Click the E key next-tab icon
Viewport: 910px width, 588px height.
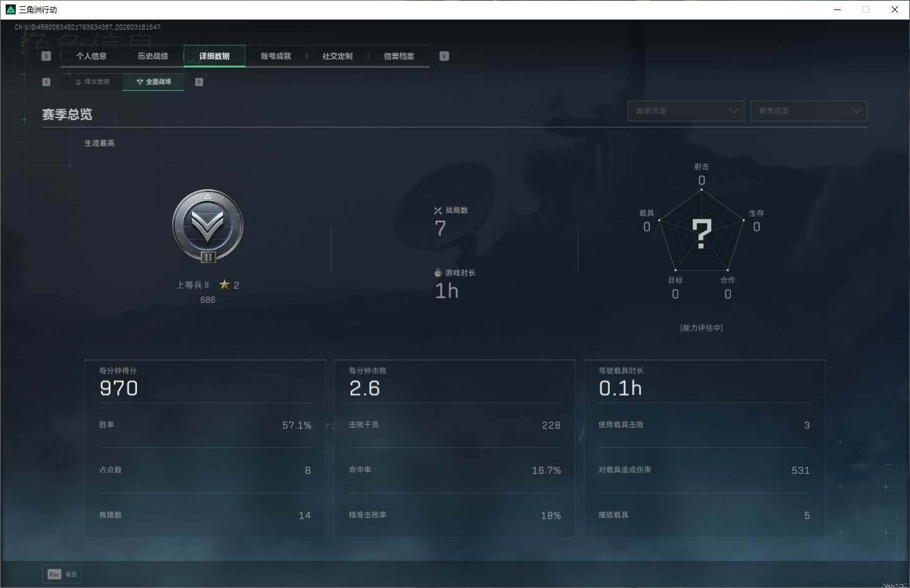click(444, 56)
